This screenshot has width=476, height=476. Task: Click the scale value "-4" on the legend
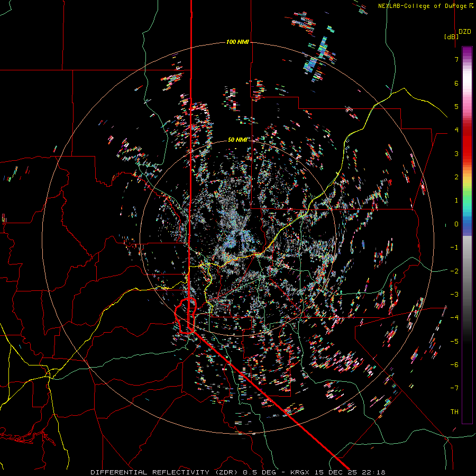[454, 318]
